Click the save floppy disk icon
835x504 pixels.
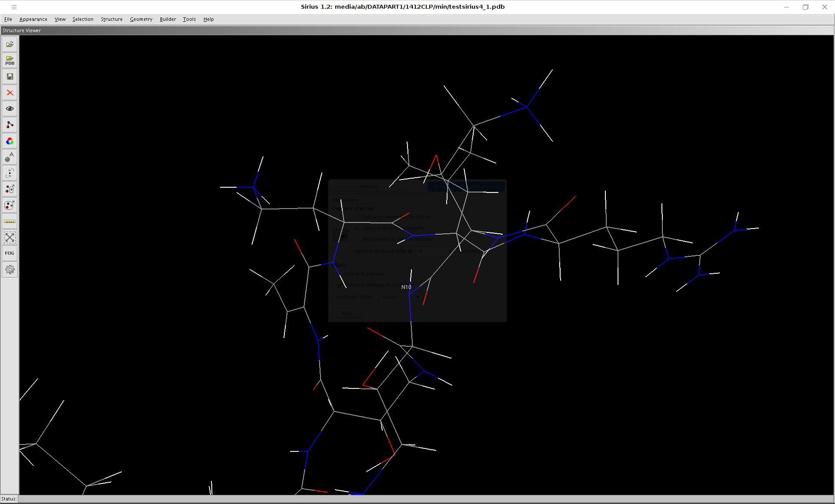[x=10, y=76]
